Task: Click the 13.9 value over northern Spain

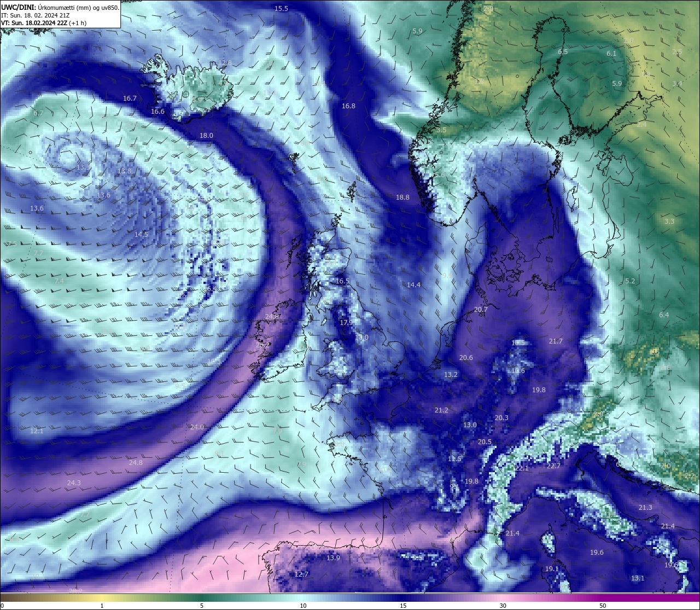Action: [333, 557]
